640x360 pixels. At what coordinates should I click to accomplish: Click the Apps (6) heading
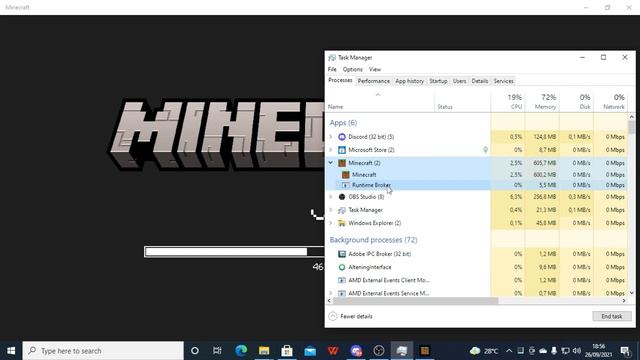click(x=343, y=123)
